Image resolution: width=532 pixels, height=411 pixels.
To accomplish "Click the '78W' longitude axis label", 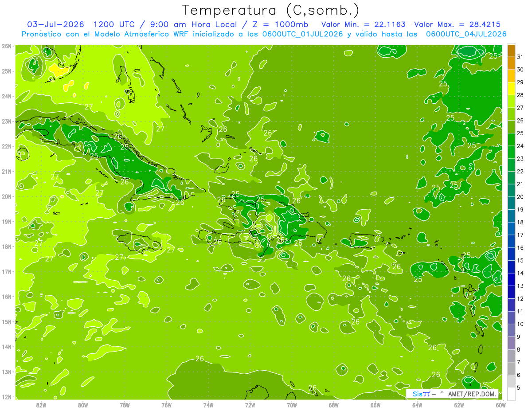I will [x=125, y=405].
